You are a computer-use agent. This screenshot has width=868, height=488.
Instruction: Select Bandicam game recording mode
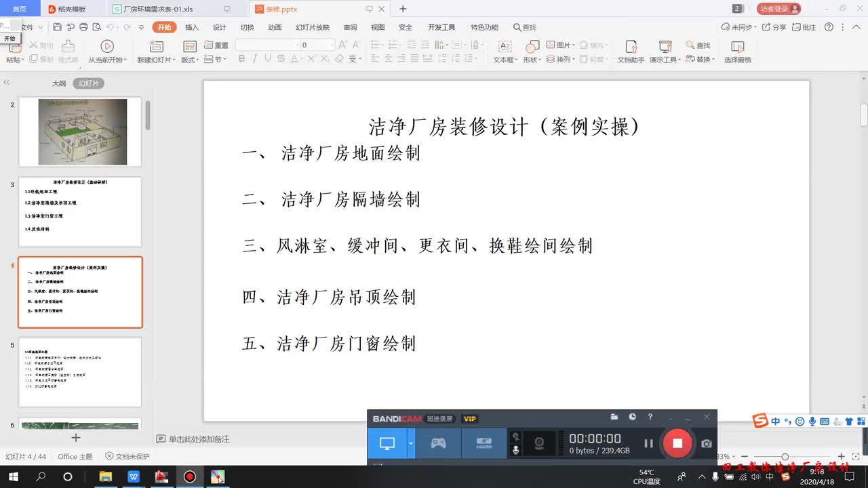[x=439, y=443]
